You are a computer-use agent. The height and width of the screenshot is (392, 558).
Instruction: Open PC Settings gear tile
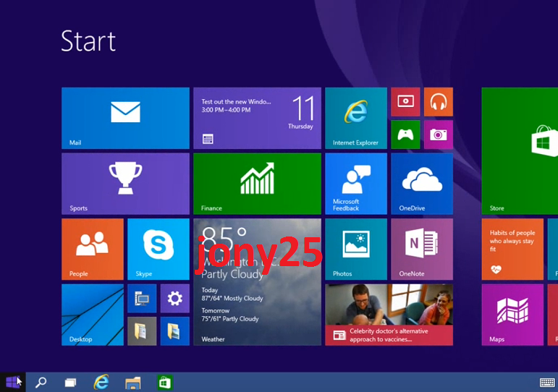(174, 298)
